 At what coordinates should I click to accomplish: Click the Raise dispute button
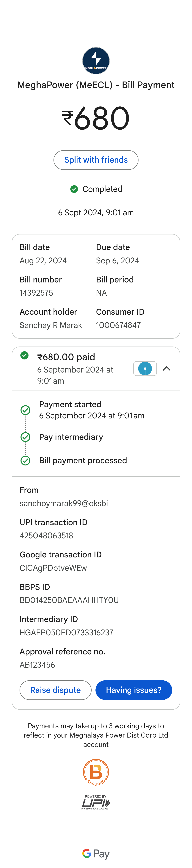[56, 690]
